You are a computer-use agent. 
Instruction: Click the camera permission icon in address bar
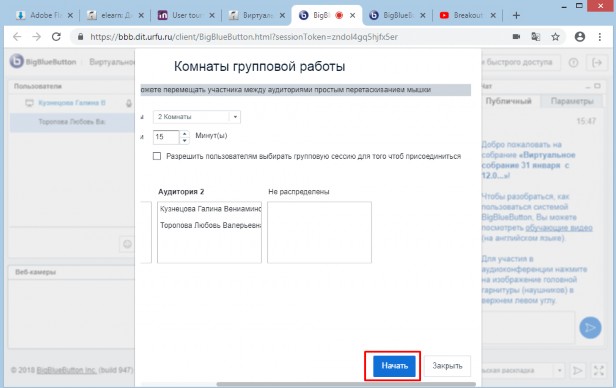click(x=517, y=37)
